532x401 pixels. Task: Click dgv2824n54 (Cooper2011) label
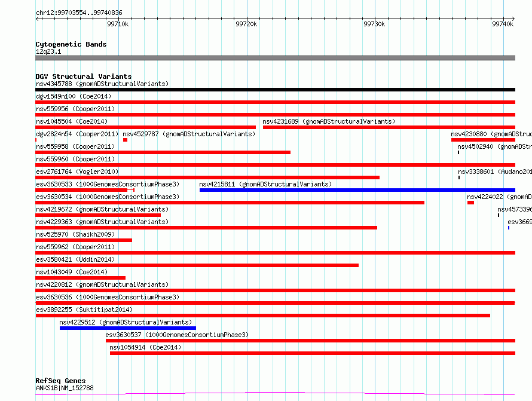coord(77,134)
